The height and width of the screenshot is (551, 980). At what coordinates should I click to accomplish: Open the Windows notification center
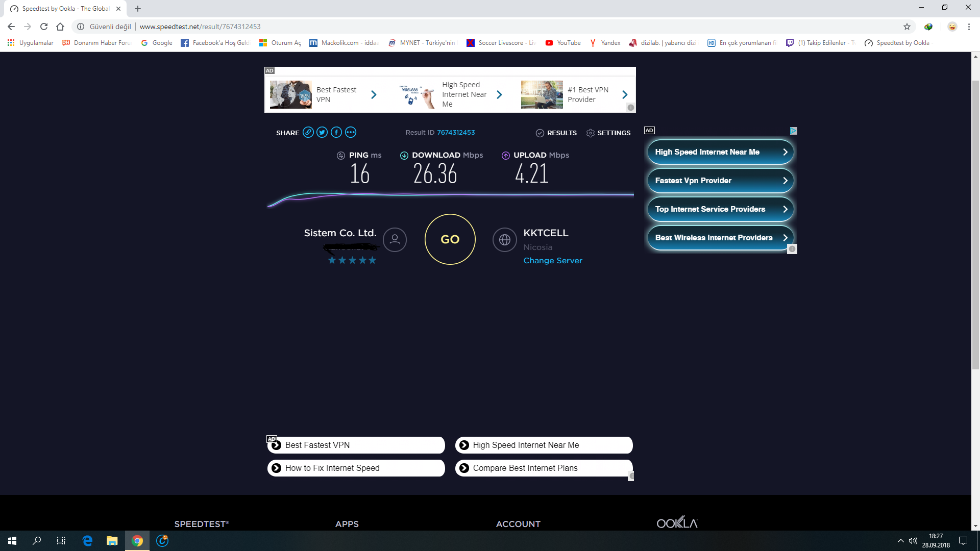point(963,541)
